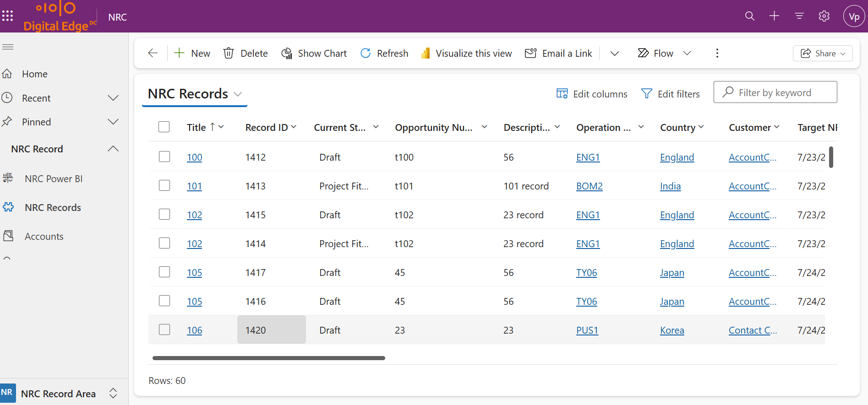The width and height of the screenshot is (868, 405).
Task: Click the Refresh circular arrow icon
Action: [366, 53]
